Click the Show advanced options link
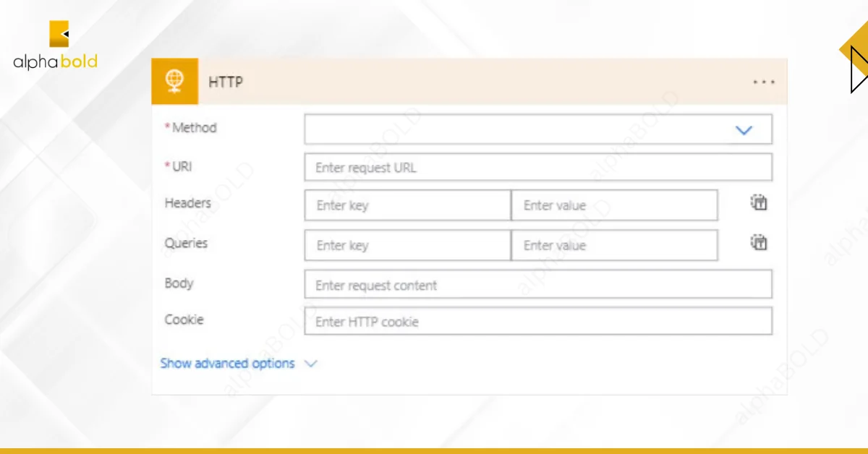The width and height of the screenshot is (868, 454). [x=227, y=364]
